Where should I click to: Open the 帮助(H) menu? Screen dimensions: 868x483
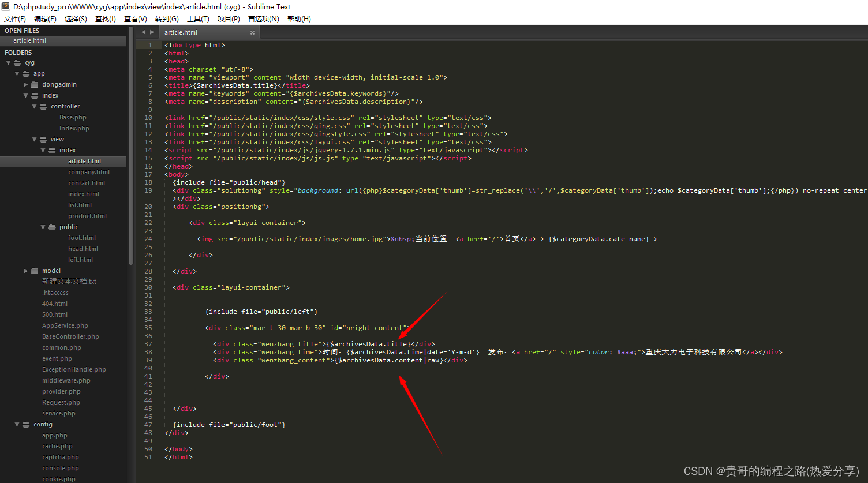pos(299,18)
